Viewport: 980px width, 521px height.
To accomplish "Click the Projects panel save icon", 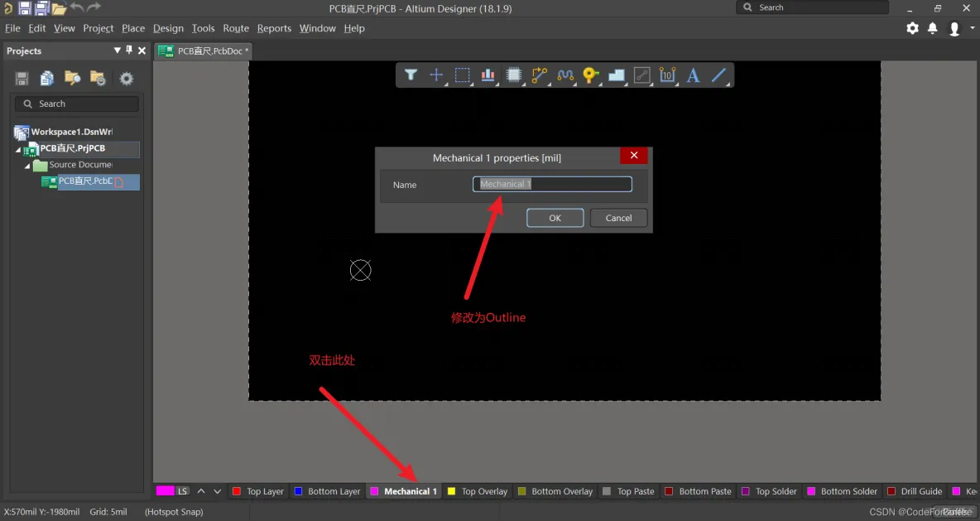I will (22, 78).
